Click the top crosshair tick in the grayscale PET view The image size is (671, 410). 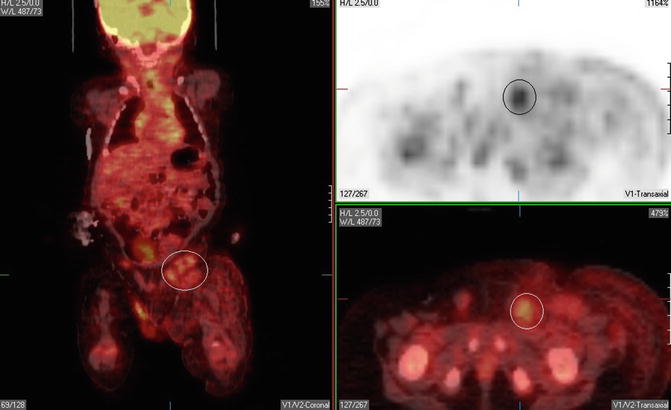519,5
